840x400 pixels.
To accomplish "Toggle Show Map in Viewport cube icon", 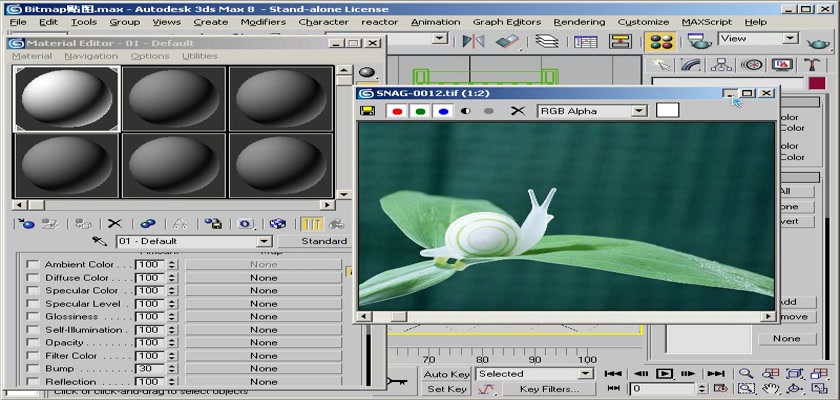I will click(x=278, y=223).
